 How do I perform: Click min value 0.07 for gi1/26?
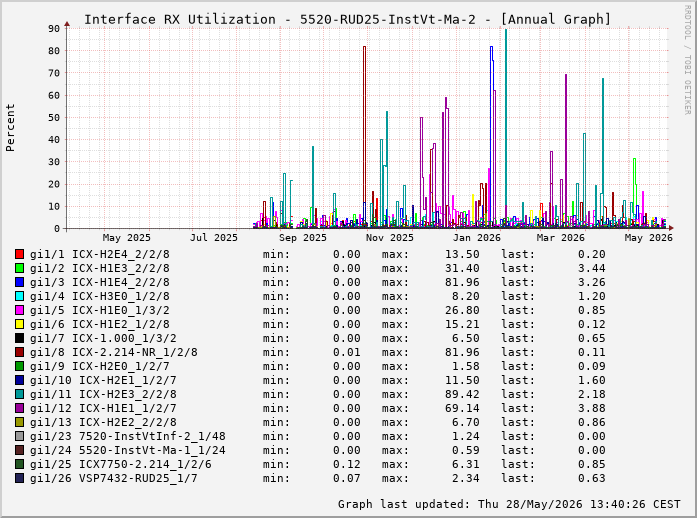[x=347, y=478]
